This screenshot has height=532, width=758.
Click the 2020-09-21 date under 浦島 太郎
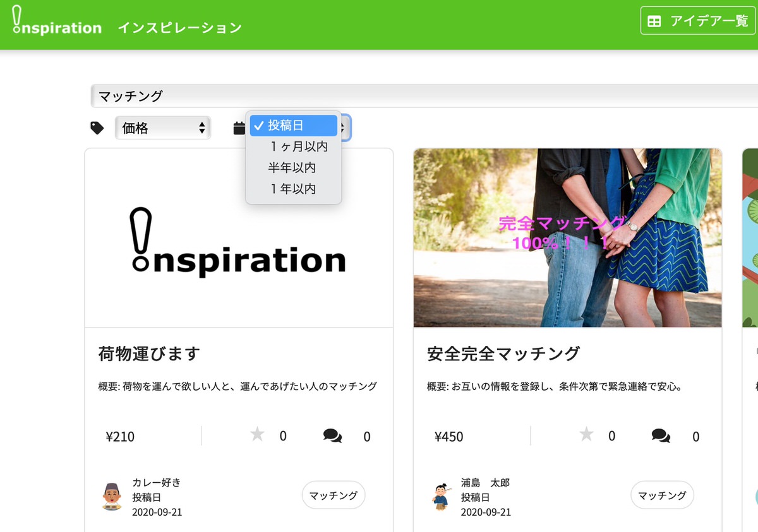486,512
